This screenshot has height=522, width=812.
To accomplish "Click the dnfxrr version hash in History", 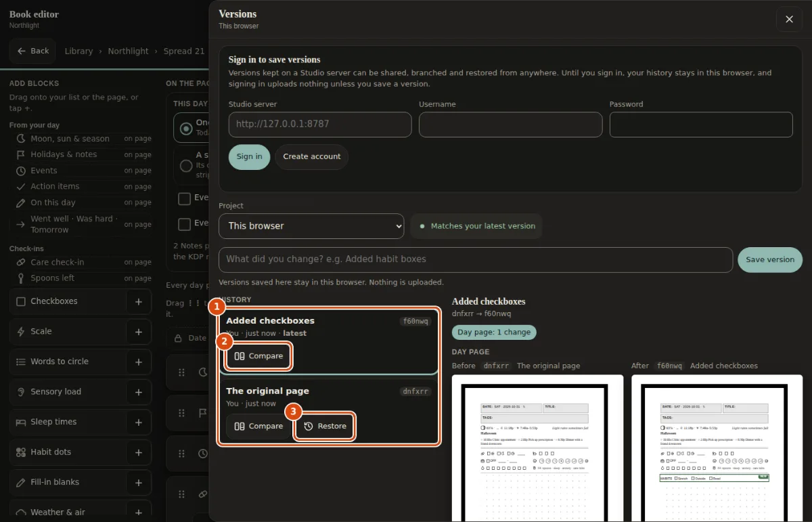I will coord(415,391).
